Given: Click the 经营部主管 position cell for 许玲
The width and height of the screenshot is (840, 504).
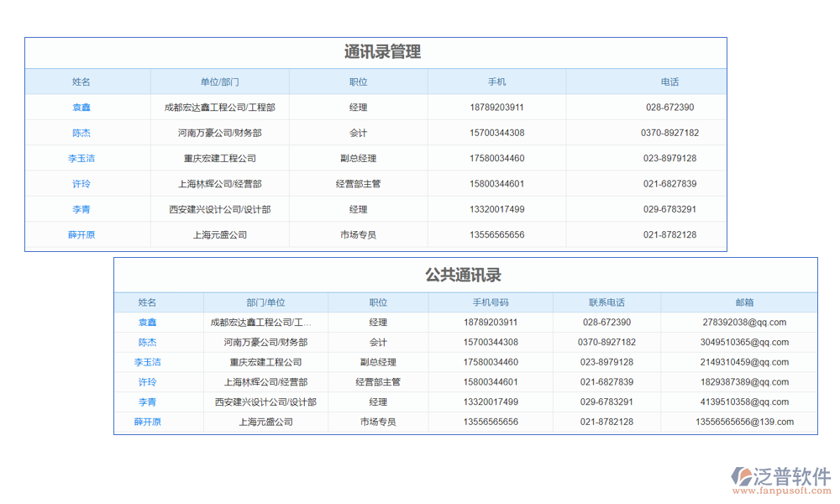Looking at the screenshot, I should pyautogui.click(x=358, y=183).
